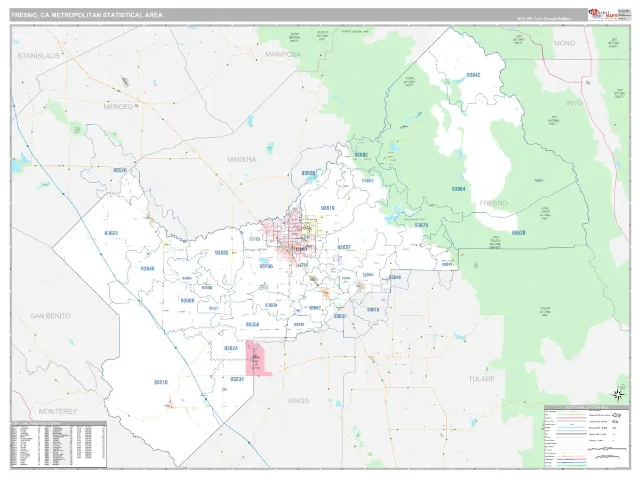Click the Fresno Metropolitan Statistical Area title
The width and height of the screenshot is (640, 480).
click(87, 15)
